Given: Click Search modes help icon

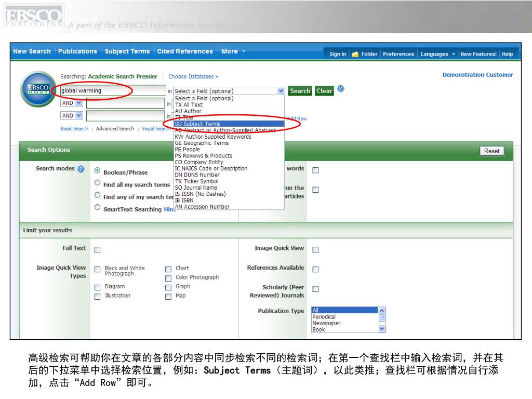Looking at the screenshot, I should [x=81, y=169].
